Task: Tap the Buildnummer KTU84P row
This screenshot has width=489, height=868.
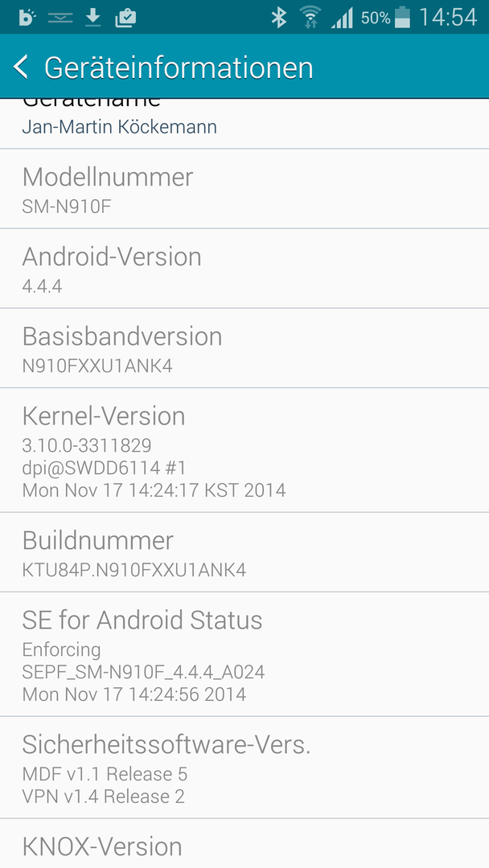Action: (244, 552)
